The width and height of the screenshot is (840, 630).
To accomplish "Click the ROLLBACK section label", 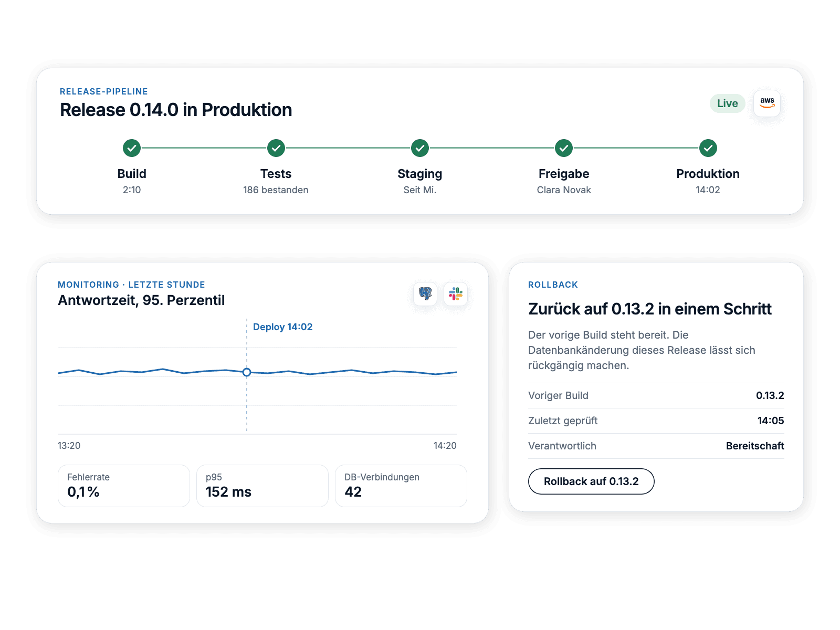I will click(553, 285).
